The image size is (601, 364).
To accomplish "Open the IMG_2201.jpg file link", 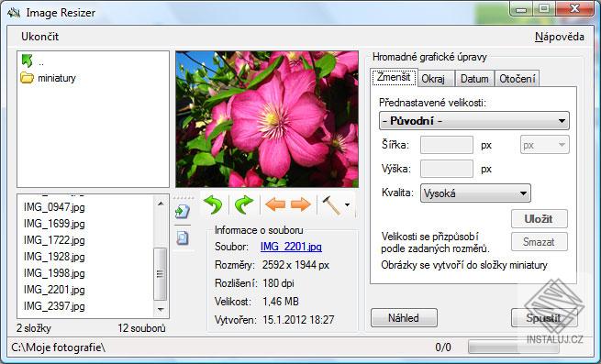I will [x=291, y=247].
